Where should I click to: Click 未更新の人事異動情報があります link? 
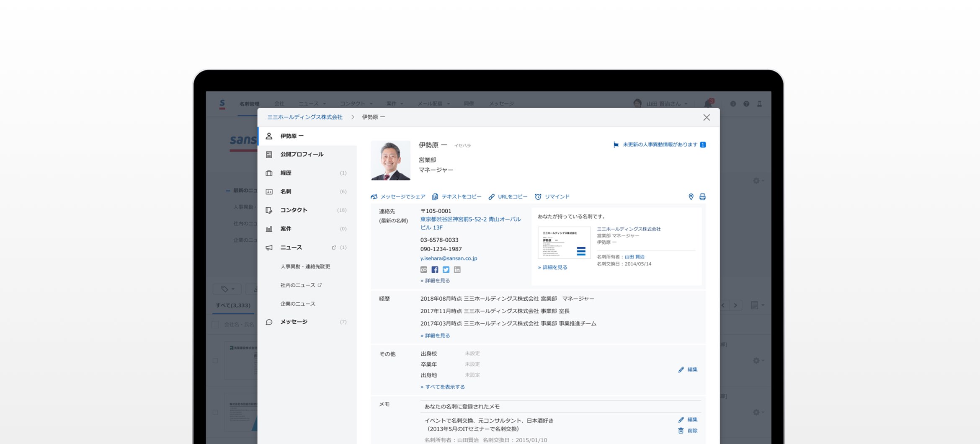tap(660, 145)
